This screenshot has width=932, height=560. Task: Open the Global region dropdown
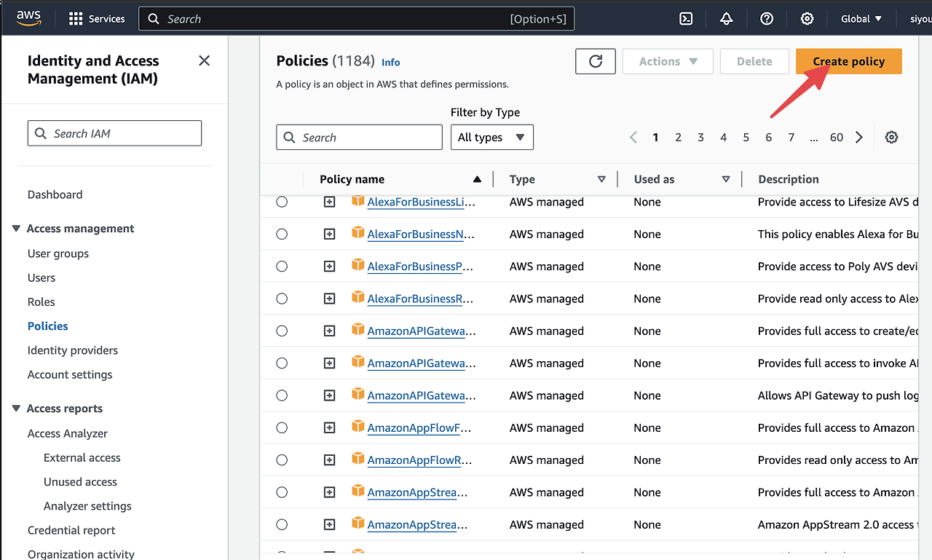coord(861,19)
